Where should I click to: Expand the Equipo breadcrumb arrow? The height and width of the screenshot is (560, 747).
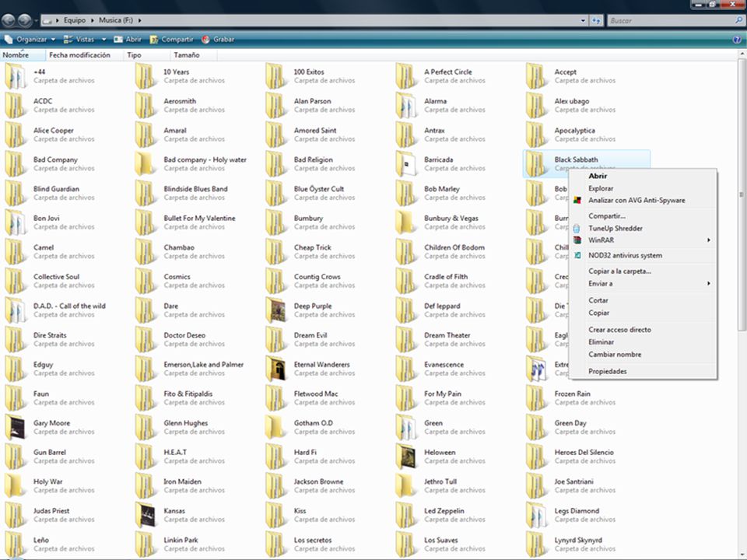pos(93,20)
